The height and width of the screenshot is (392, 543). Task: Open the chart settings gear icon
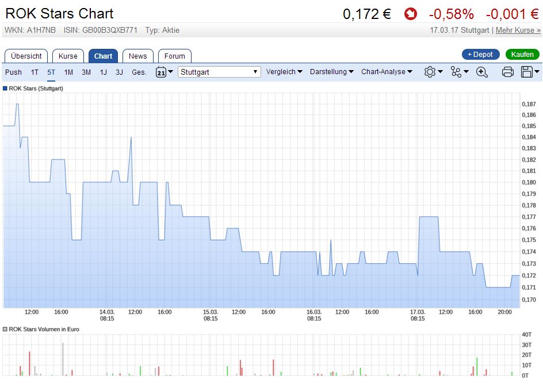(x=430, y=72)
